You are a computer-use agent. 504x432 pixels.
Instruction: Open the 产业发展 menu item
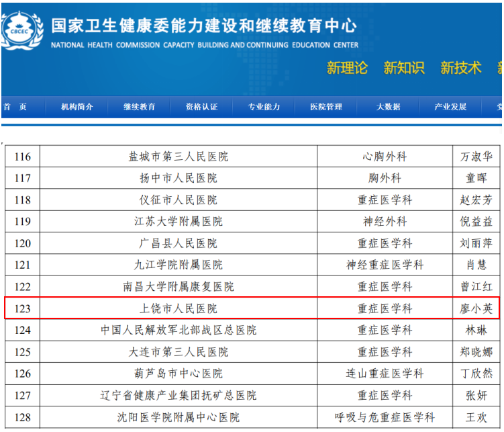coord(450,107)
